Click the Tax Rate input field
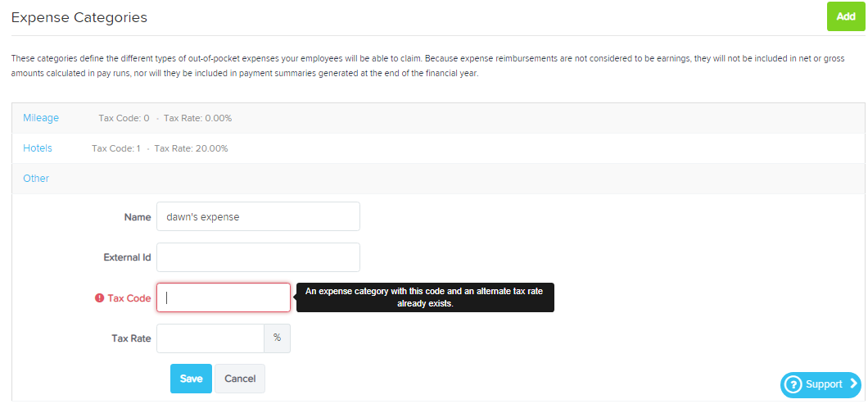Screen dimensions: 868x404 210,338
